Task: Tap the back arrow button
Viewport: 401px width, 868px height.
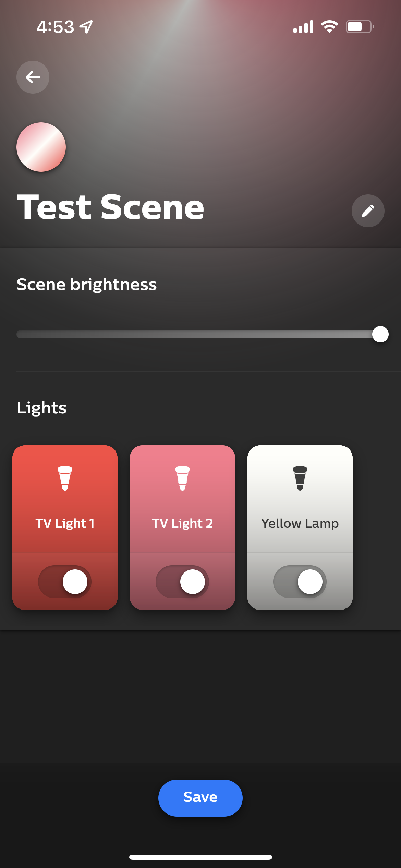Action: coord(33,77)
